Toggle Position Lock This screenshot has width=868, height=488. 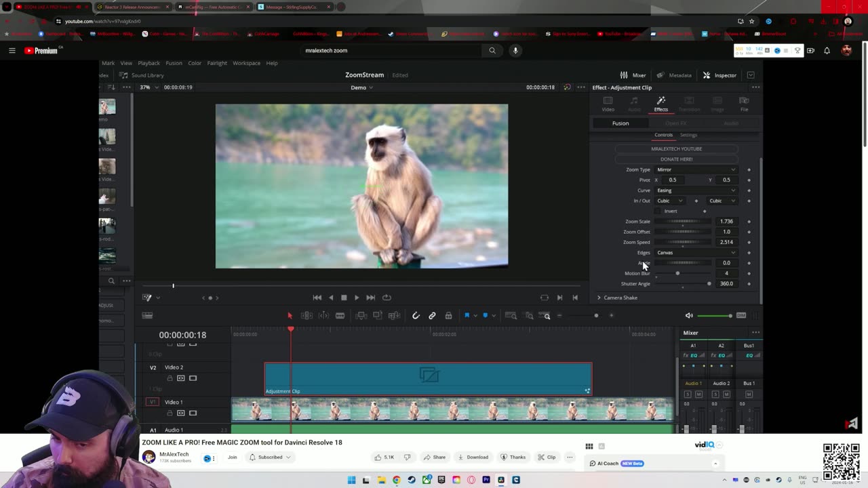point(448,315)
